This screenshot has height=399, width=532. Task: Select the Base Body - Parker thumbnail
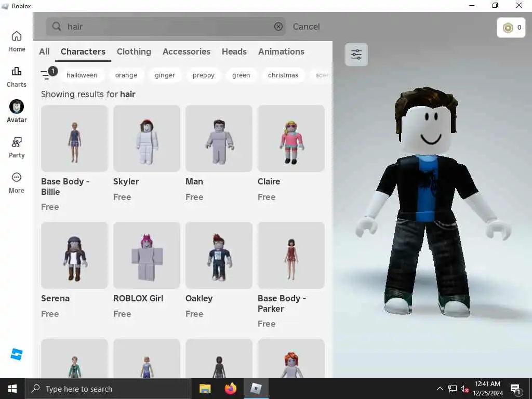click(x=291, y=256)
